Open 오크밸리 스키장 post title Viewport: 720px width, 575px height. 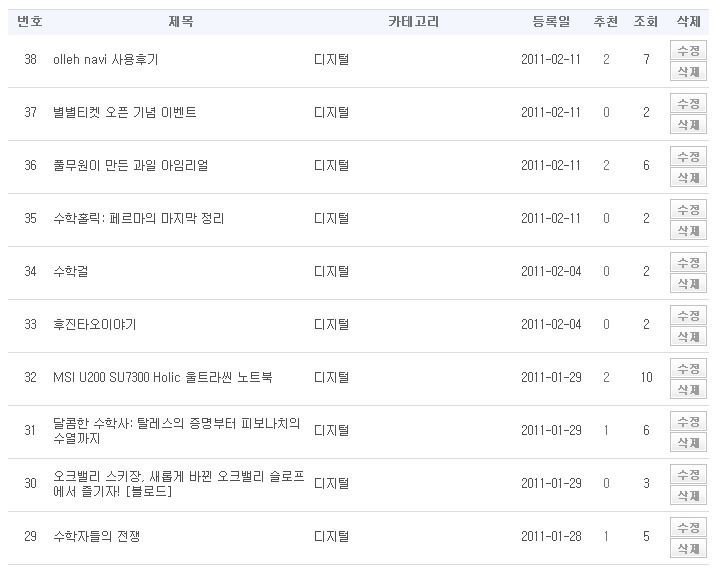tap(179, 483)
